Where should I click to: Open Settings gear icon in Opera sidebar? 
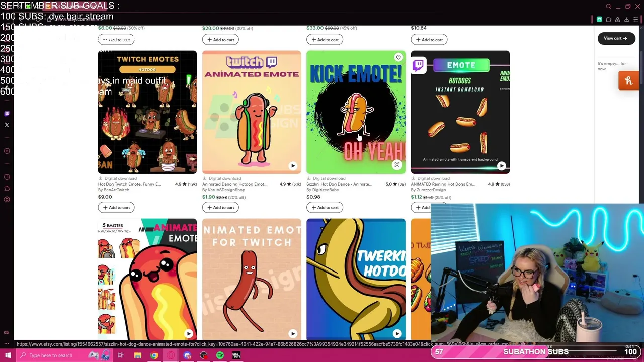click(x=7, y=199)
